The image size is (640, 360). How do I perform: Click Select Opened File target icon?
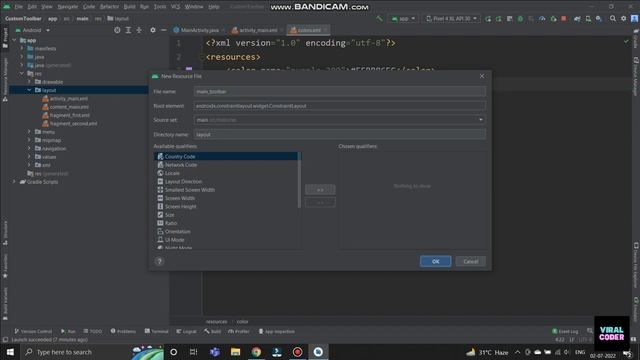click(117, 30)
